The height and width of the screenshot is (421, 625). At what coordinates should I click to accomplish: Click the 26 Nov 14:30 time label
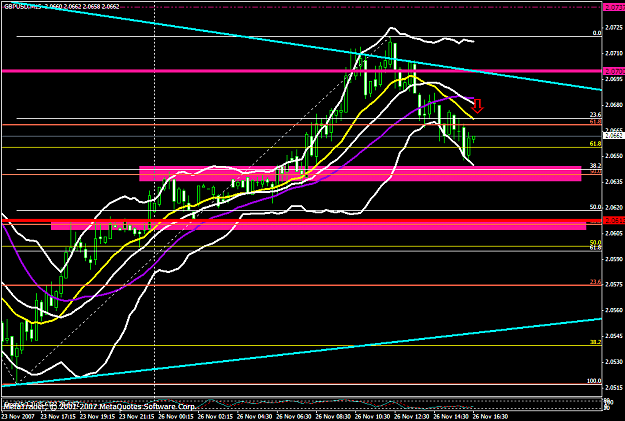pyautogui.click(x=451, y=417)
